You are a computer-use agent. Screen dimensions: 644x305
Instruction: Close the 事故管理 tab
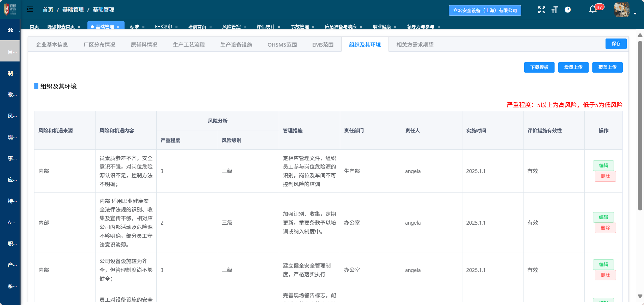click(x=313, y=27)
